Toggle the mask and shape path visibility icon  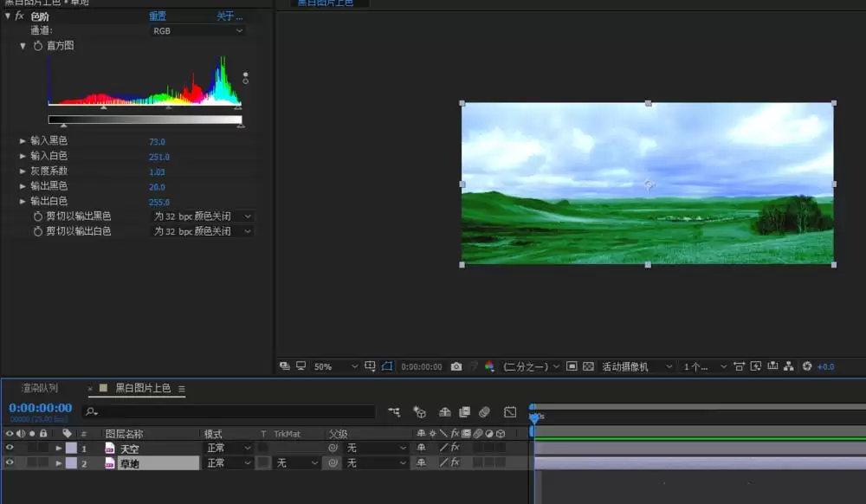pyautogui.click(x=387, y=366)
